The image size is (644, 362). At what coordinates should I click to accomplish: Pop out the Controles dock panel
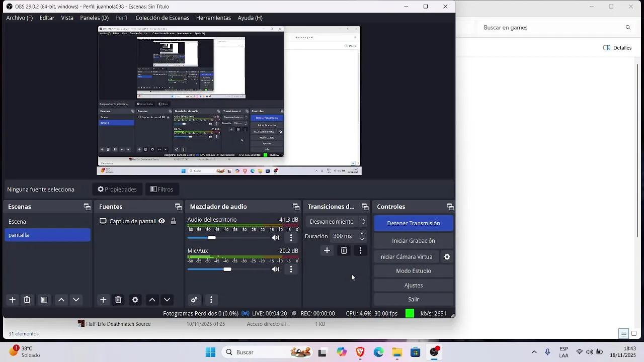click(450, 207)
